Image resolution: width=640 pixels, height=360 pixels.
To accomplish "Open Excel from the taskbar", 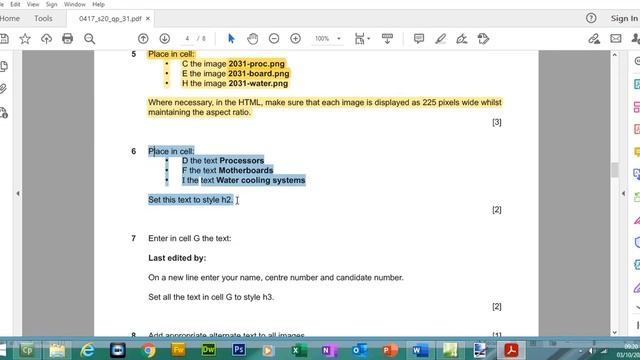I will click(x=299, y=350).
